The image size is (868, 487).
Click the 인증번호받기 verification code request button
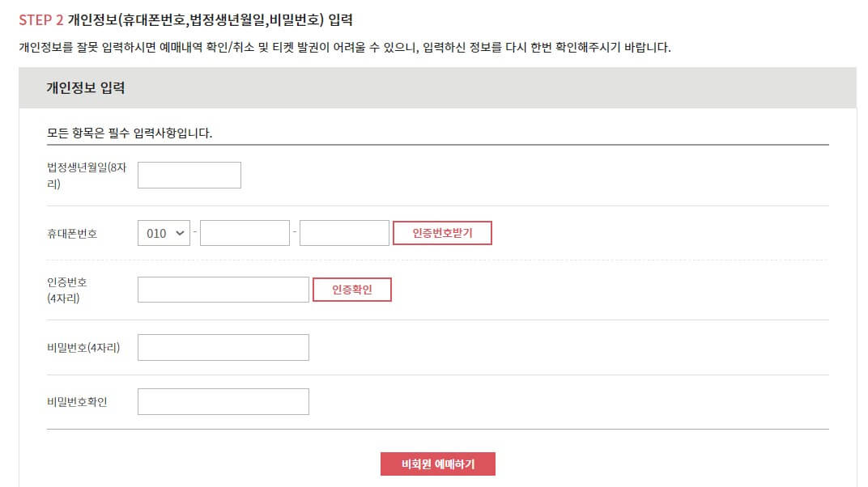pyautogui.click(x=442, y=233)
